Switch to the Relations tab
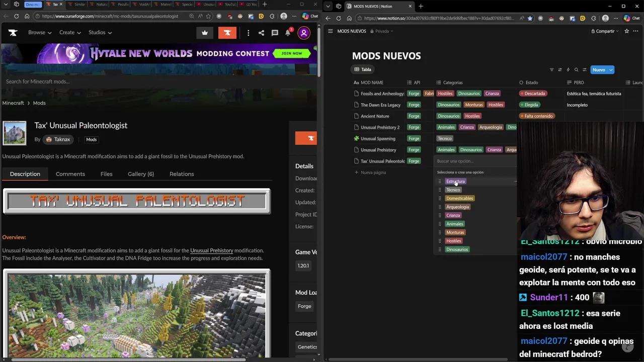 coord(182,174)
